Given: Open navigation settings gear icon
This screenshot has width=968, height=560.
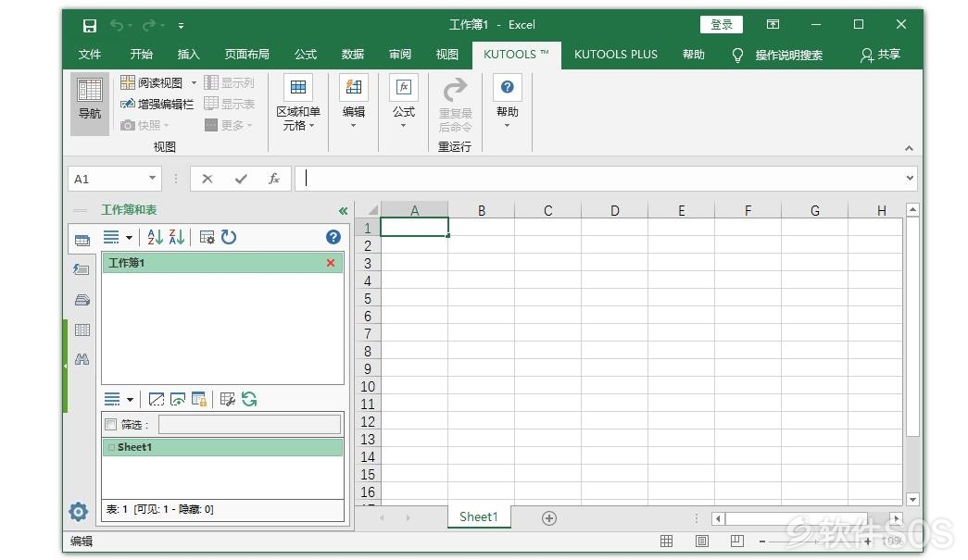Looking at the screenshot, I should (x=79, y=511).
